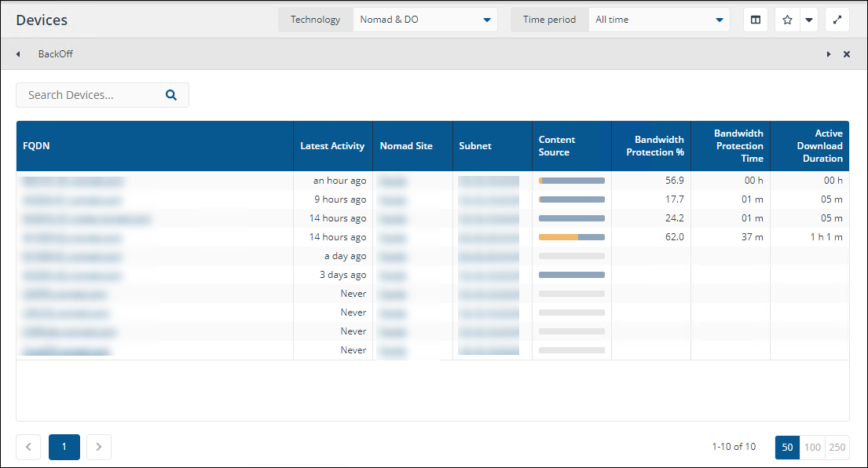This screenshot has width=868, height=468.
Task: Show 100 items per page
Action: point(812,447)
